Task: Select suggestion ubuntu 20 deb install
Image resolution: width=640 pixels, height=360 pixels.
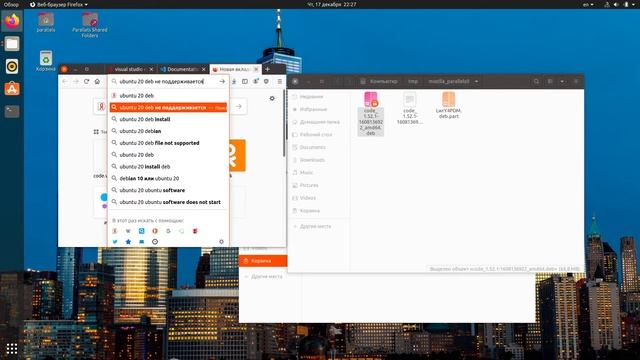Action: pyautogui.click(x=168, y=119)
